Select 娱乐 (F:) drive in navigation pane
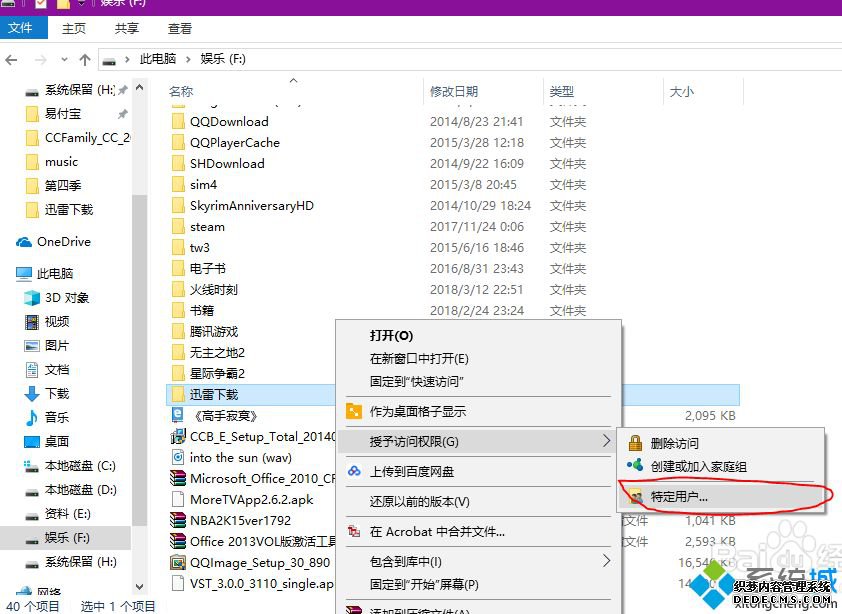Image resolution: width=842 pixels, height=614 pixels. 67,538
